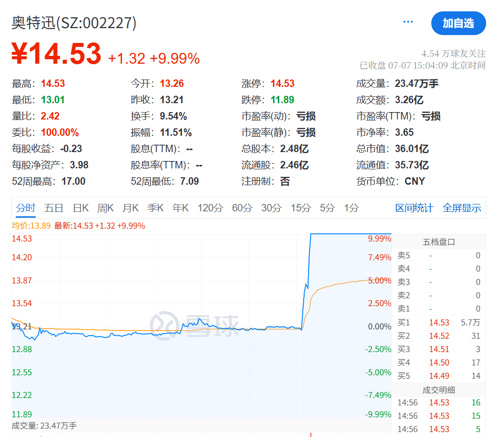Show the 60分 interval chart
The width and height of the screenshot is (500, 437).
(x=242, y=208)
